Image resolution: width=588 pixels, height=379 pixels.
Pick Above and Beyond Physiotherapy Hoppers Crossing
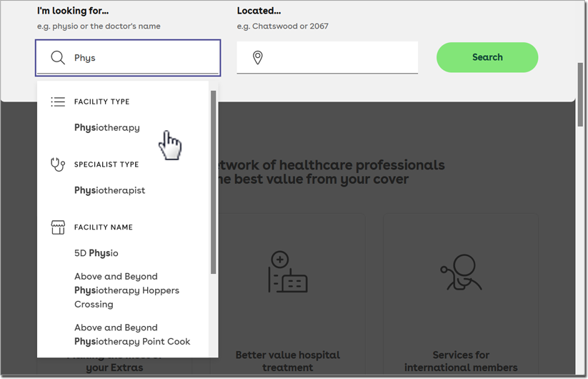click(126, 290)
